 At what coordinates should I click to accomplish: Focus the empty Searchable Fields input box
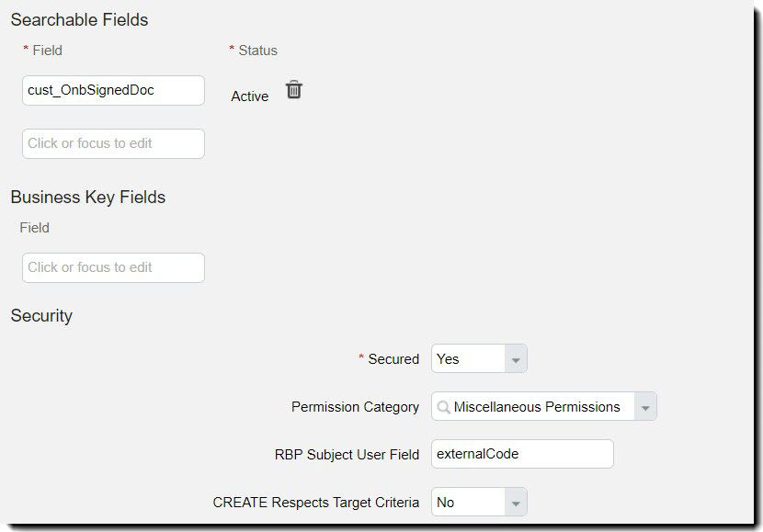(113, 143)
